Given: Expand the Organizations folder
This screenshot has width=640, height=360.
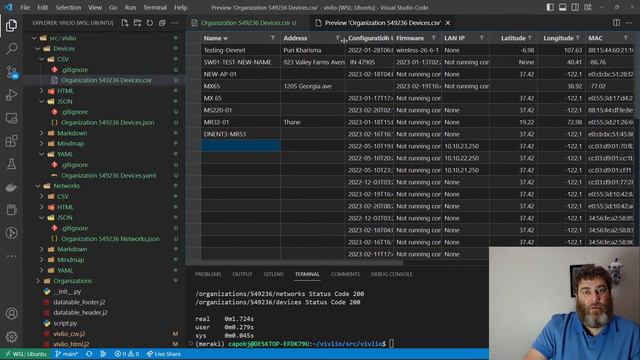Looking at the screenshot, I should click(x=38, y=281).
